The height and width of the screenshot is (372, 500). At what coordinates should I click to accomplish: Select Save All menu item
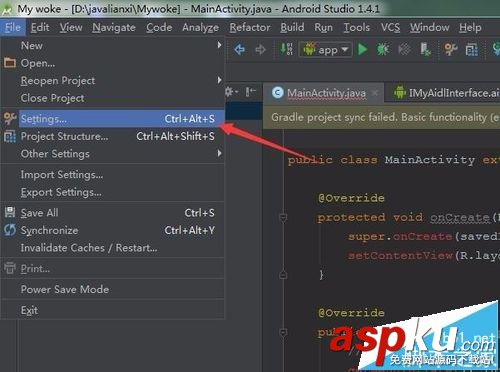click(113, 213)
